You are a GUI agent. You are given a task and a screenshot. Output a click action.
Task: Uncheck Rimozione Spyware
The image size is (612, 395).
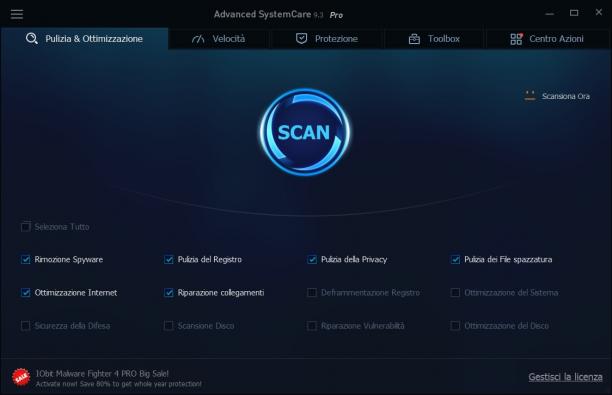pos(25,260)
